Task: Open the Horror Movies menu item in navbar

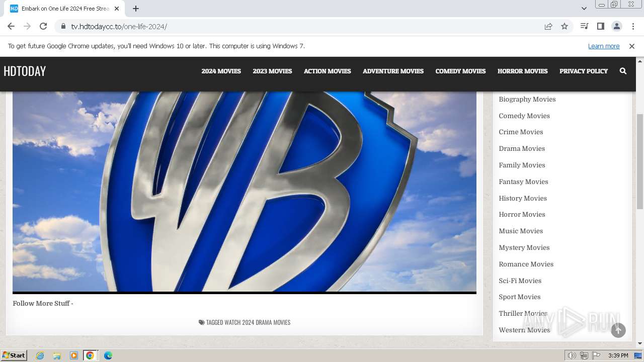Action: [522, 71]
